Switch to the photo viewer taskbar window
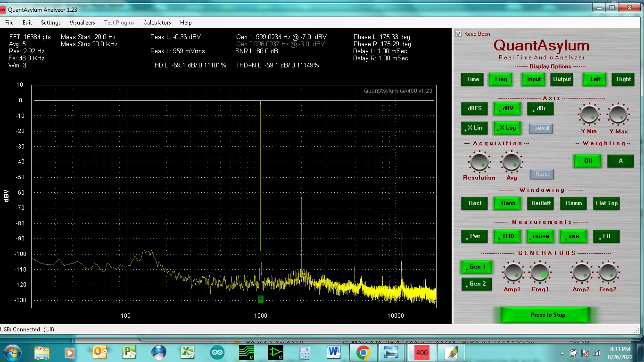 391,352
